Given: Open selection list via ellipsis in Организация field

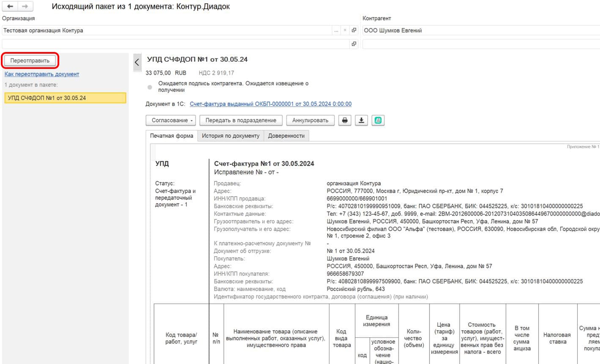Looking at the screenshot, I should pyautogui.click(x=336, y=30).
